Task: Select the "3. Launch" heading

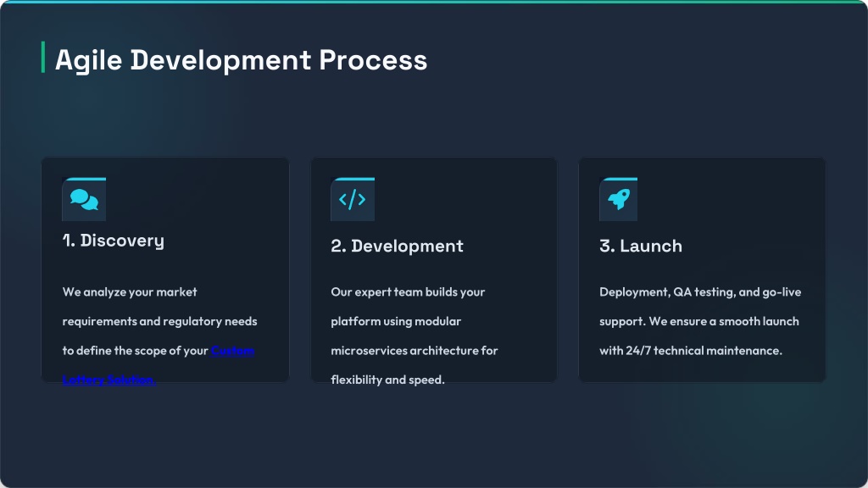Action: [x=640, y=247]
